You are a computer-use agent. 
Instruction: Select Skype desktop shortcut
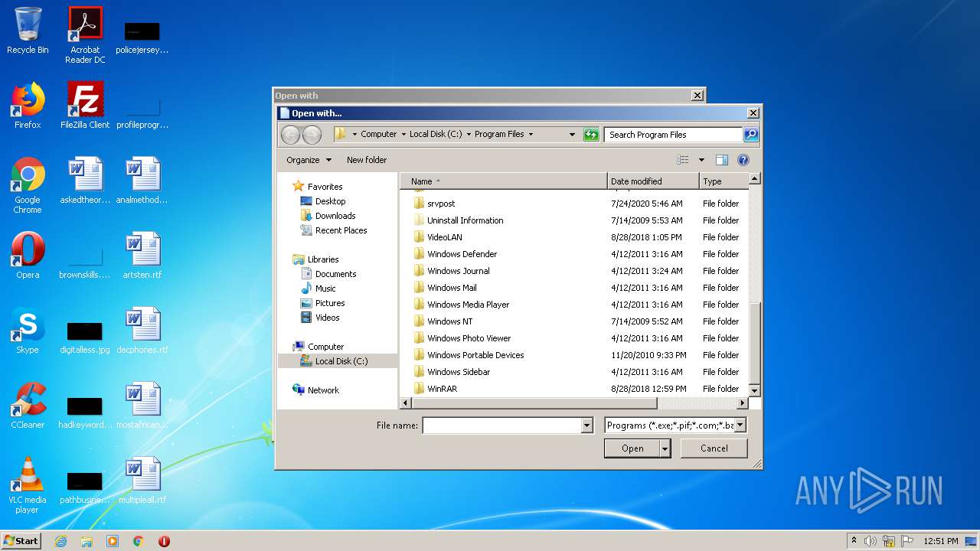(28, 331)
